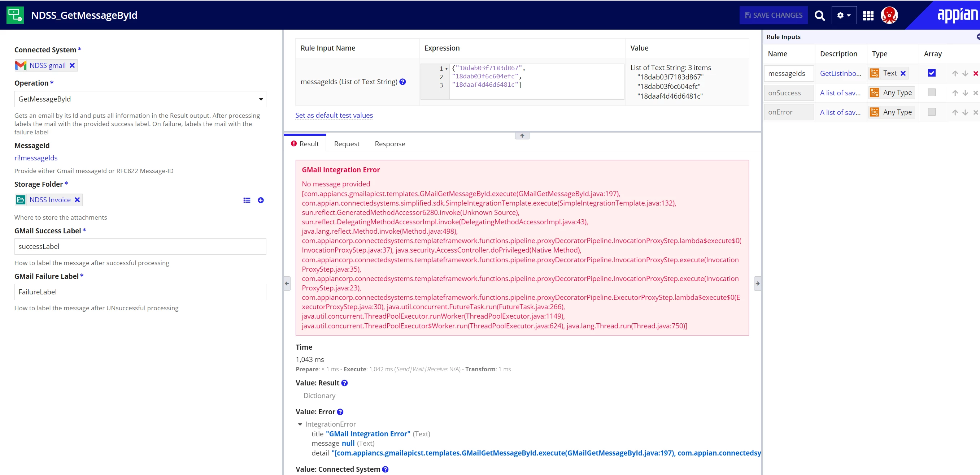980x475 pixels.
Task: Remove NDSS Invoice storage folder
Action: point(77,200)
